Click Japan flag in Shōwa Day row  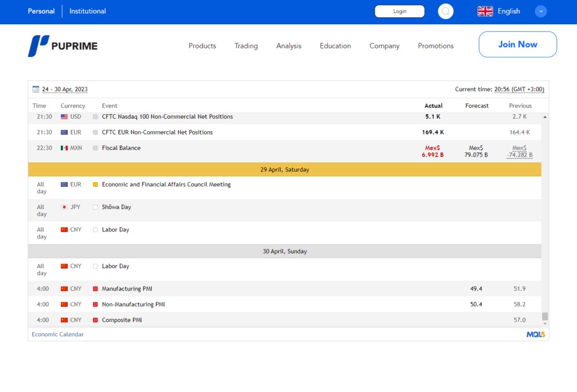[x=64, y=207]
